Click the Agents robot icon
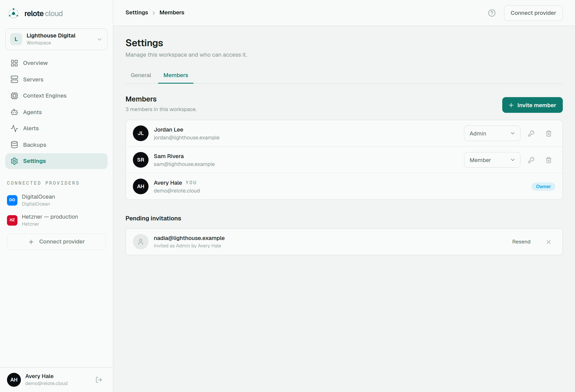Image resolution: width=575 pixels, height=392 pixels. [14, 112]
